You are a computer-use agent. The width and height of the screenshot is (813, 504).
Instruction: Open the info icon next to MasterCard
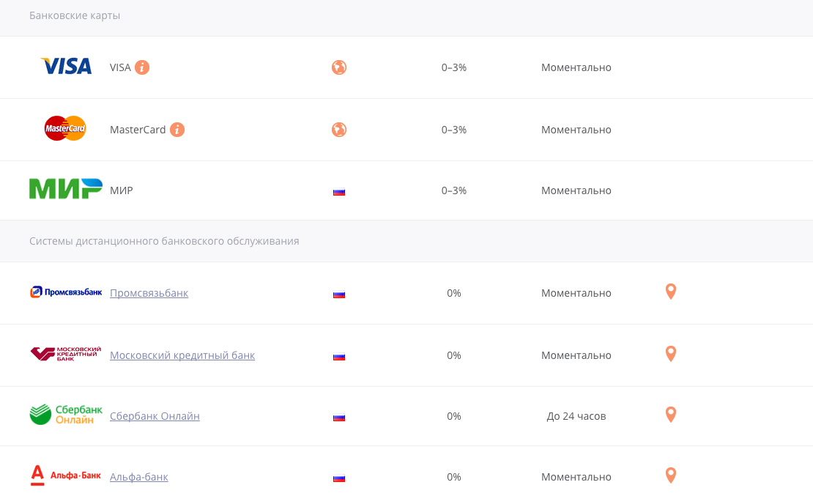(177, 130)
